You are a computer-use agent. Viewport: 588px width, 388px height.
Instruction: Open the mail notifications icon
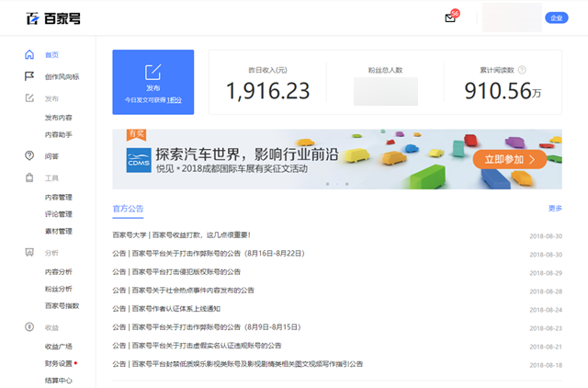(450, 18)
